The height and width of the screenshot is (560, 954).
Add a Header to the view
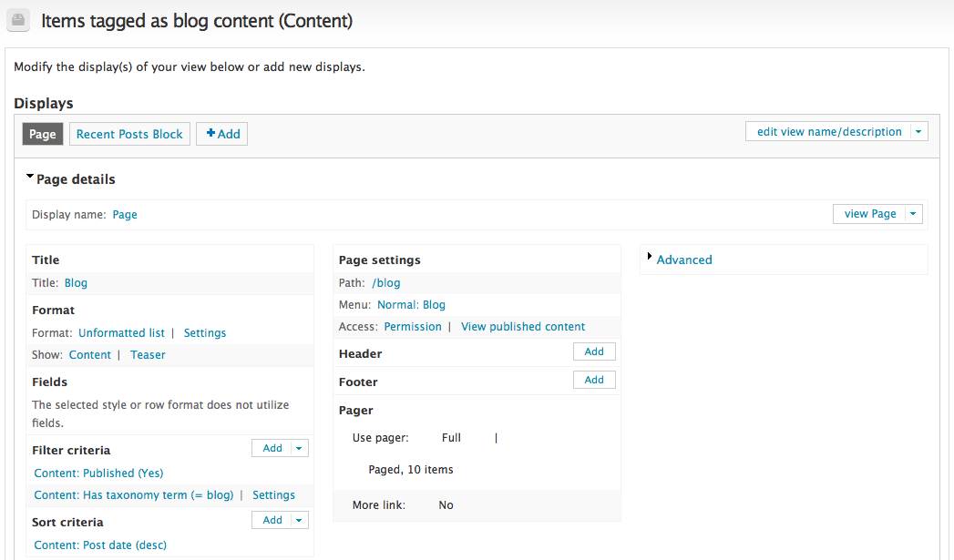(x=594, y=351)
